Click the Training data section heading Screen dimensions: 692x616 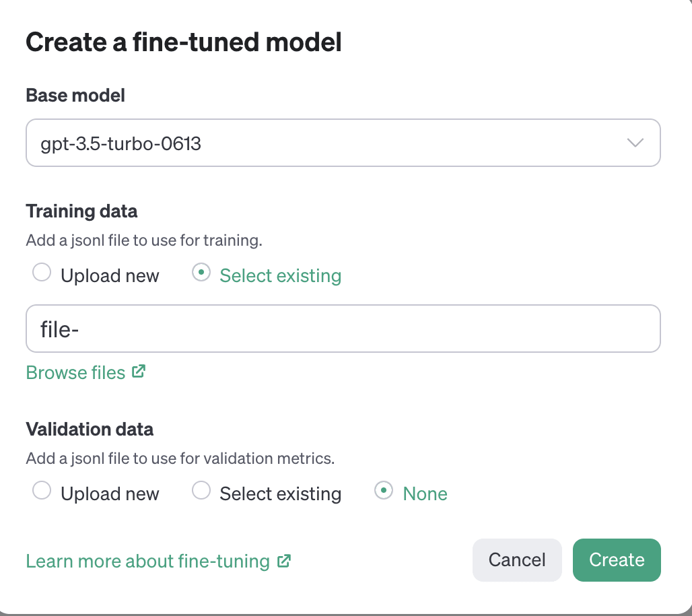pos(81,211)
